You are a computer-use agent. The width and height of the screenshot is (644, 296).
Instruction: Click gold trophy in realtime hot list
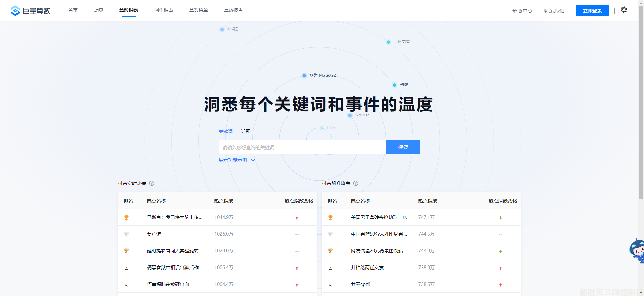(x=126, y=217)
